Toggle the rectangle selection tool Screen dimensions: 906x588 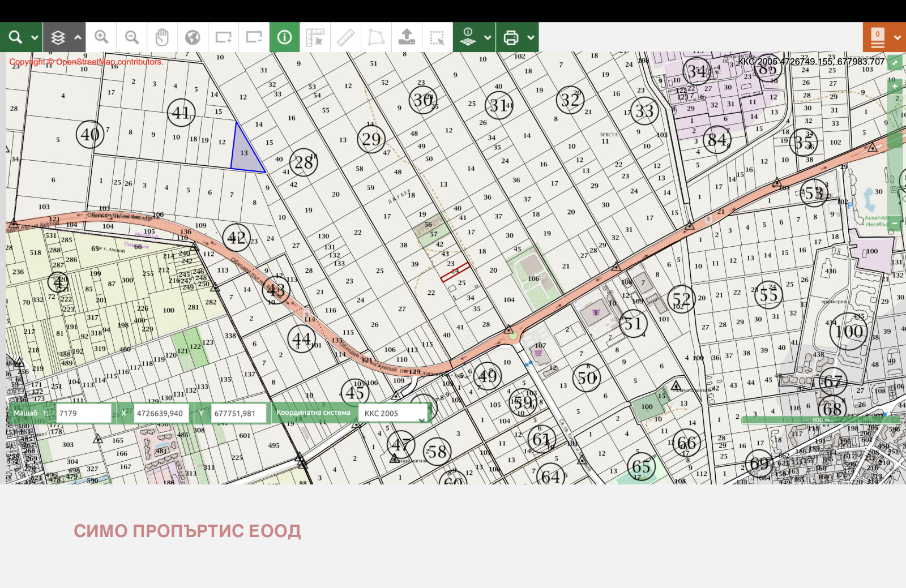pos(437,37)
